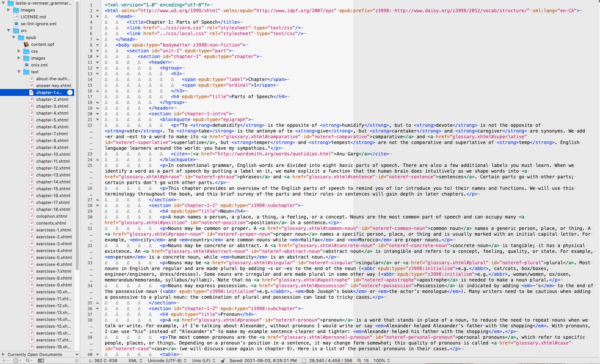Open the XML language popup menu
This screenshot has height=364, width=600.
click(x=135, y=361)
